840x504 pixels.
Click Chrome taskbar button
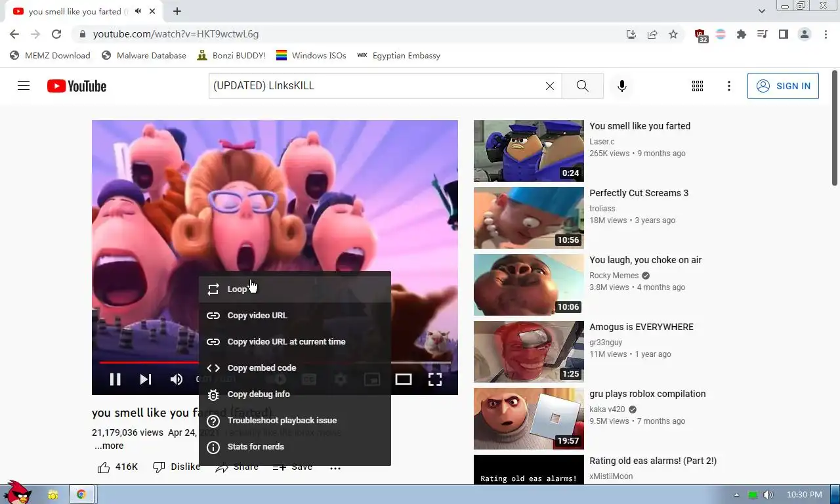pos(81,494)
